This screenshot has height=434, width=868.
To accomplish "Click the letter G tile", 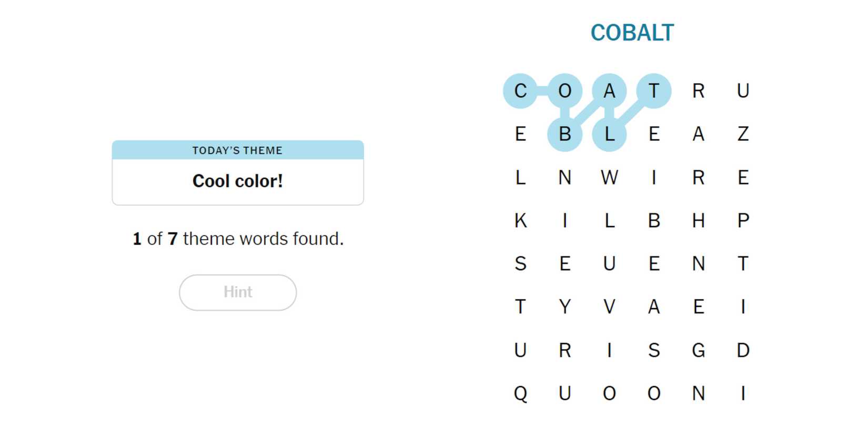I will (x=698, y=350).
